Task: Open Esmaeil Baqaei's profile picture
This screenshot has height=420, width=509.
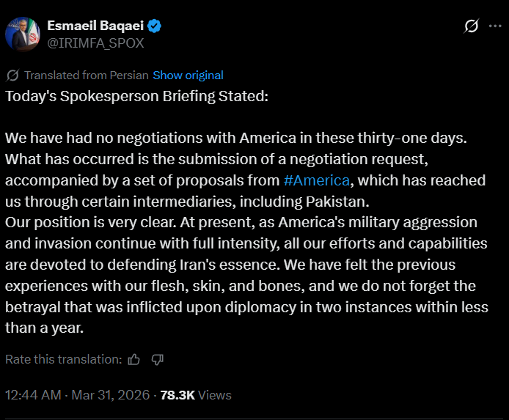Action: click(x=23, y=34)
